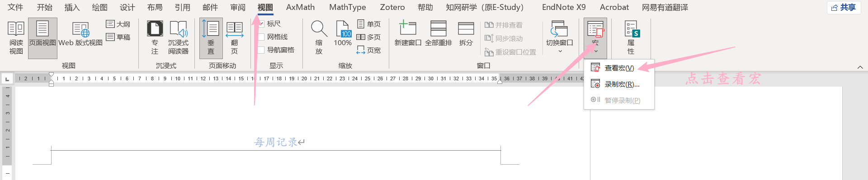The width and height of the screenshot is (868, 180).
Task: Click the first-line indent marker on ruler
Action: click(x=51, y=75)
